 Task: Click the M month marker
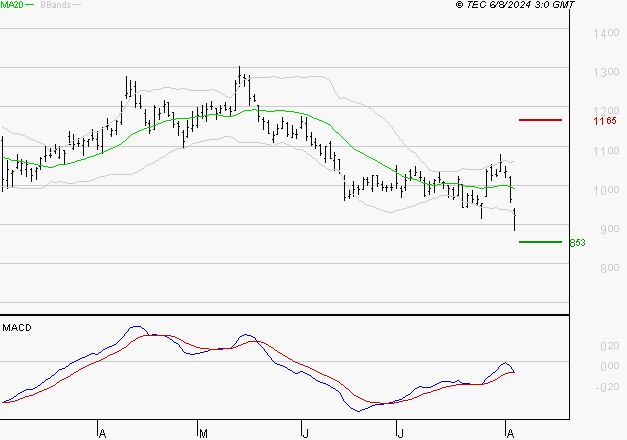tap(203, 434)
